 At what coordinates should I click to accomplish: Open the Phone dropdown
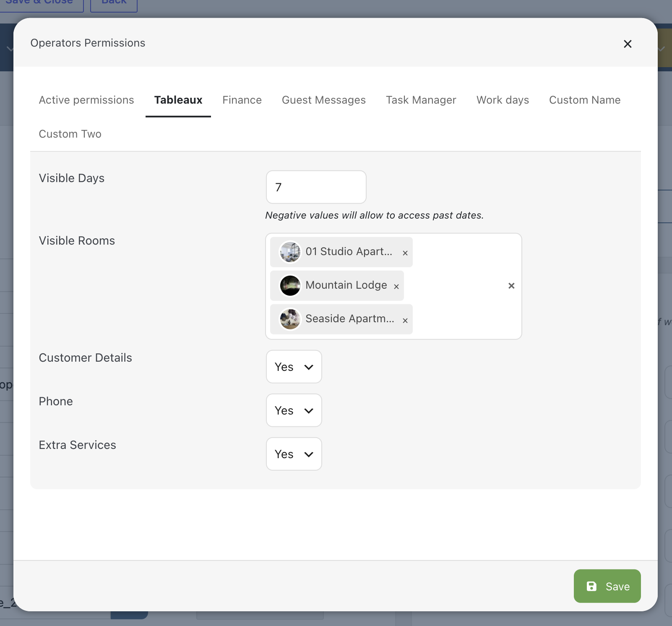click(x=294, y=410)
